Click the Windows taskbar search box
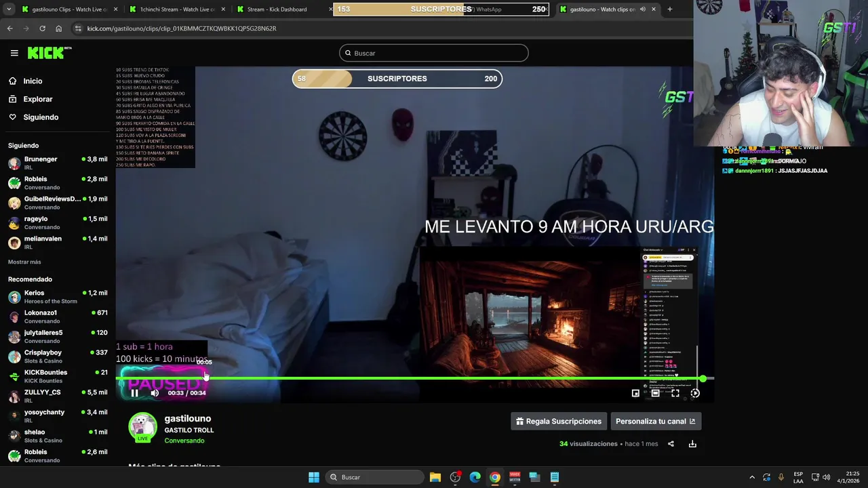Image resolution: width=868 pixels, height=488 pixels. [374, 477]
